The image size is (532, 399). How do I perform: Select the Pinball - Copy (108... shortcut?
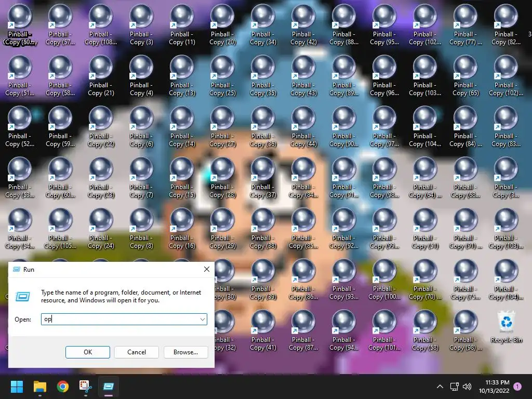[x=101, y=25]
